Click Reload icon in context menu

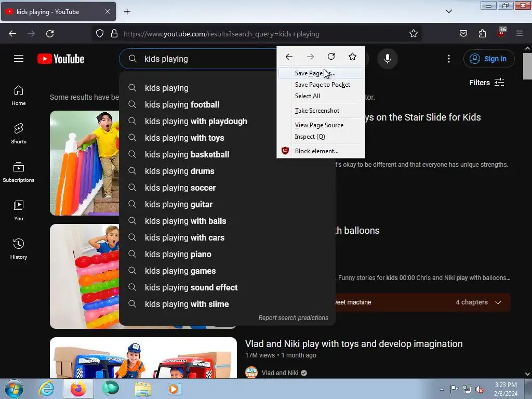331,57
